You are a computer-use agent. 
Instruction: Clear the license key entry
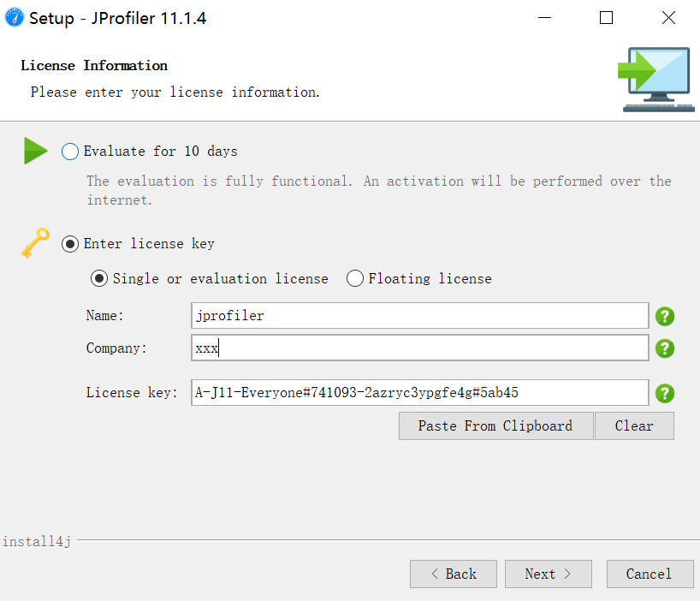coord(634,426)
